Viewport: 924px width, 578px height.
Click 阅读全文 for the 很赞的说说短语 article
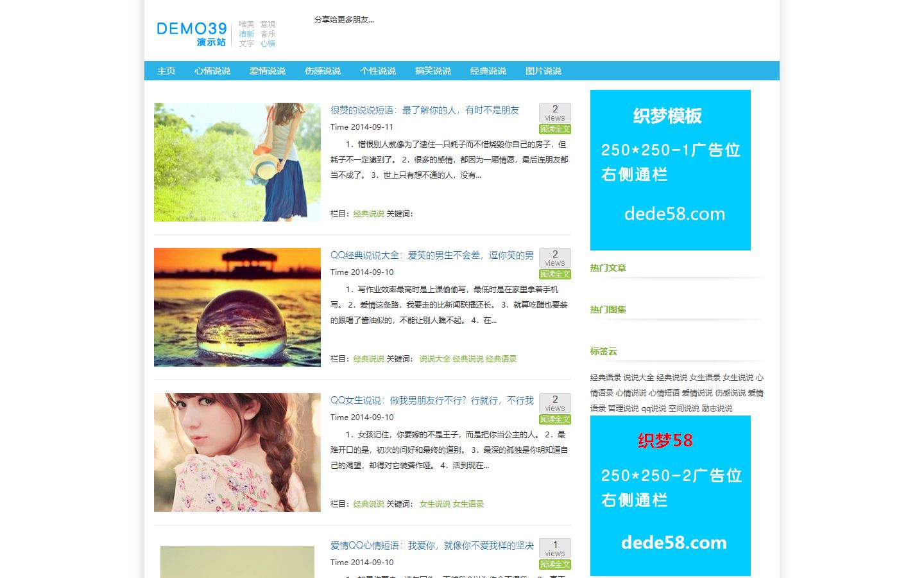555,129
